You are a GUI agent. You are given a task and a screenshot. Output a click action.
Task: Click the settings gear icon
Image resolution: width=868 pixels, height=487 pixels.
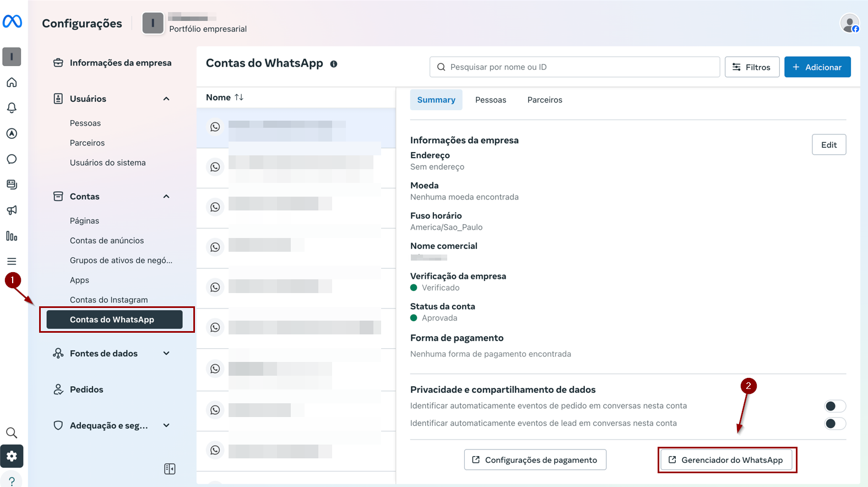(x=12, y=456)
